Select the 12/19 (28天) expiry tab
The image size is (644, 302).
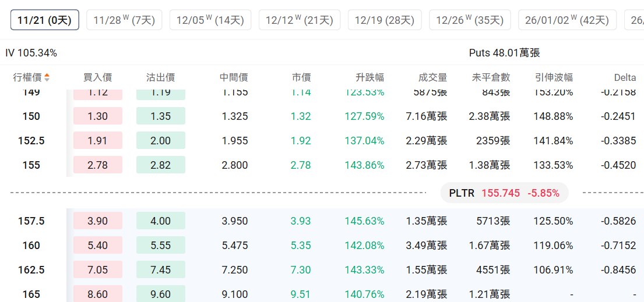[385, 20]
